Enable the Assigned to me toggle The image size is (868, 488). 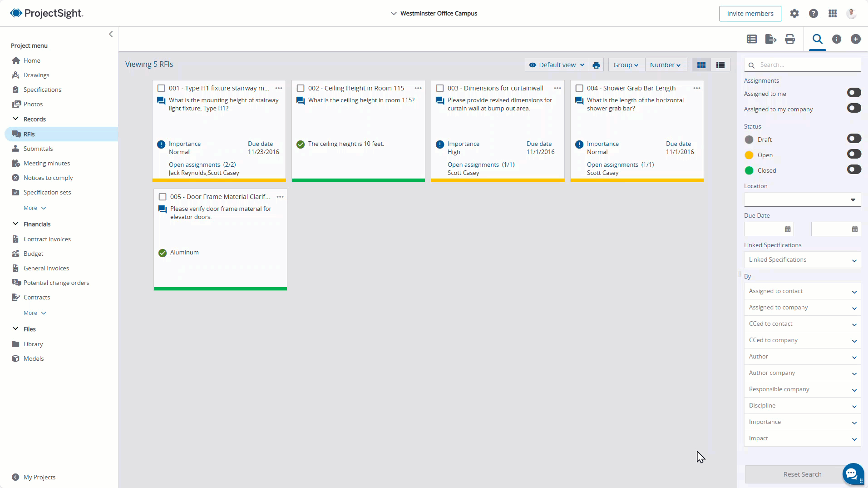(853, 93)
